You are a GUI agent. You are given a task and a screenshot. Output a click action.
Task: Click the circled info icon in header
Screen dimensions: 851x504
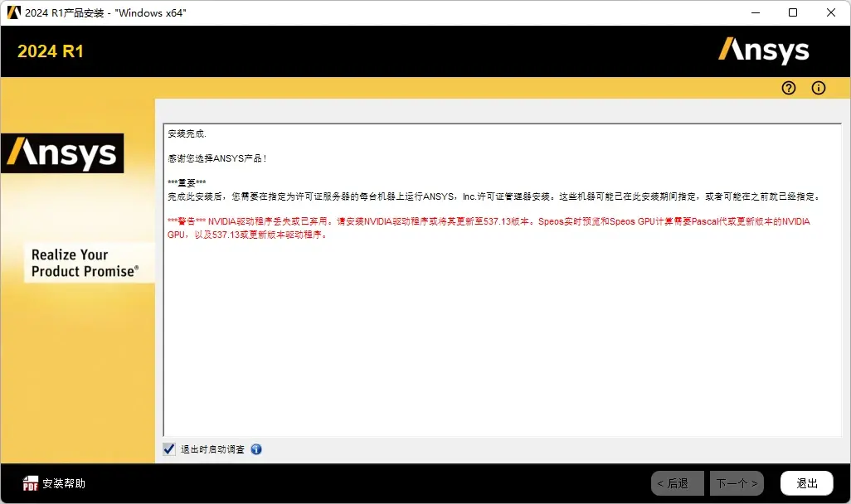click(x=819, y=88)
